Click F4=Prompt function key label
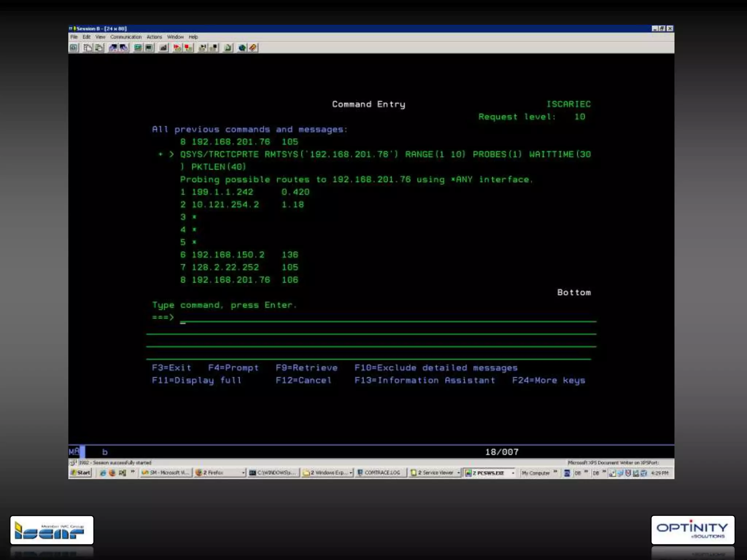Image resolution: width=747 pixels, height=560 pixels. 233,368
